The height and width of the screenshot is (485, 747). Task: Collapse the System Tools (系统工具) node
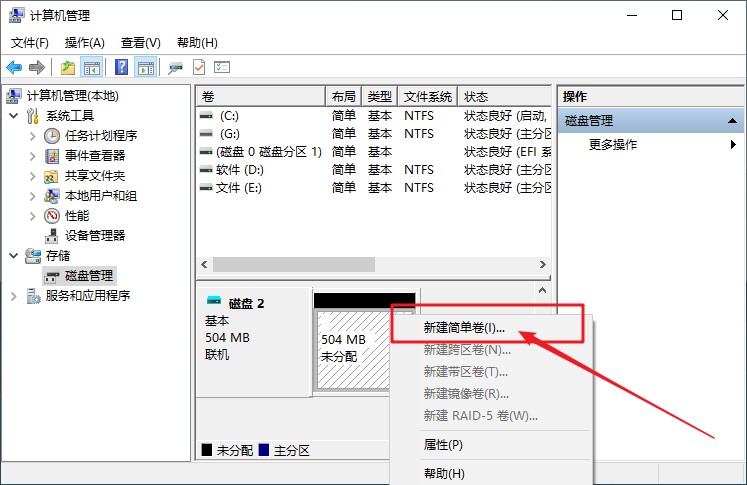(14, 116)
